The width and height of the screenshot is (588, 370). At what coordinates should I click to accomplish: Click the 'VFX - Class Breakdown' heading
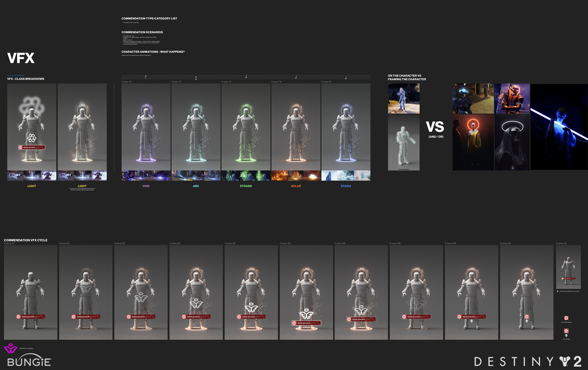coord(26,79)
